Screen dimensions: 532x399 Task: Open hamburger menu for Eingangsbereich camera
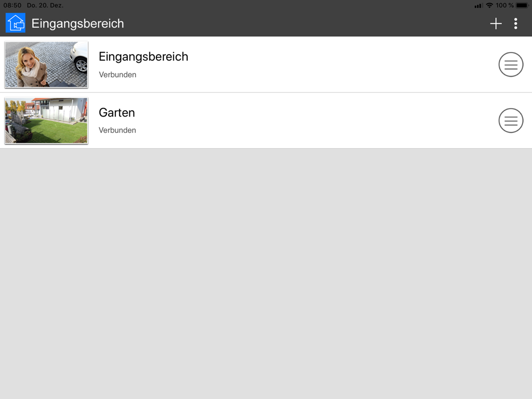(x=511, y=64)
